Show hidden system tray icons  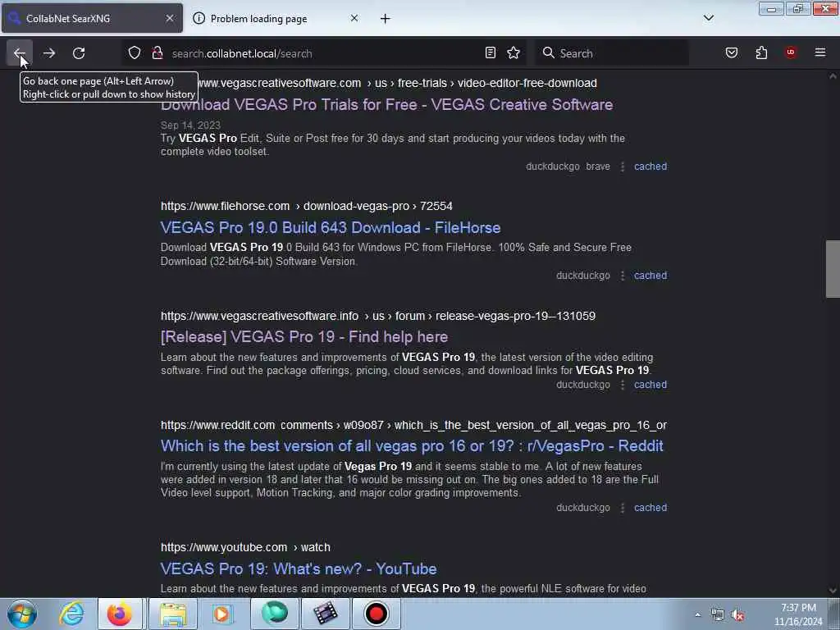(697, 614)
